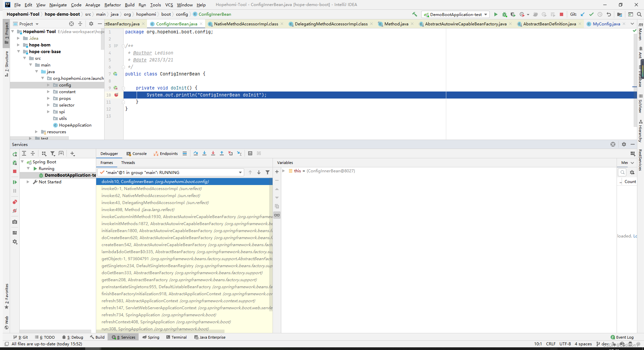Expand the constant package folder
Image resolution: width=644 pixels, height=350 pixels.
pyautogui.click(x=48, y=92)
